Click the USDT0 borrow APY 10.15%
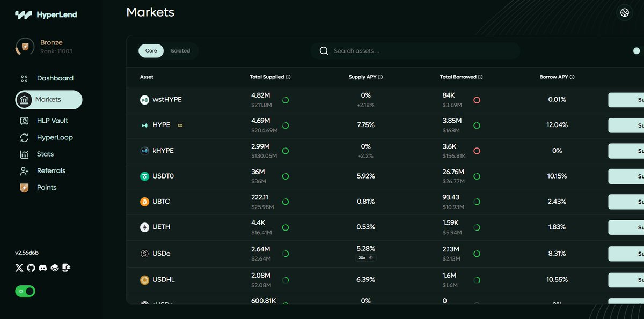 coord(557,176)
